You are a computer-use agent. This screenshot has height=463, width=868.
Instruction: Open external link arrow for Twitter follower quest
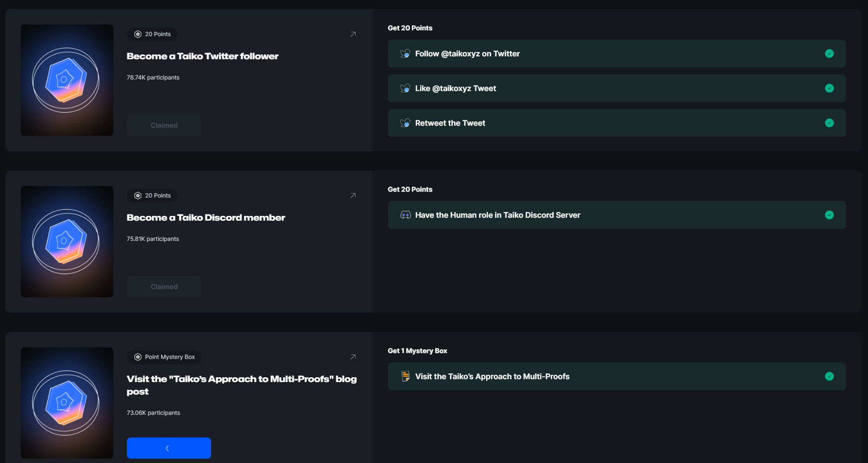coord(353,34)
